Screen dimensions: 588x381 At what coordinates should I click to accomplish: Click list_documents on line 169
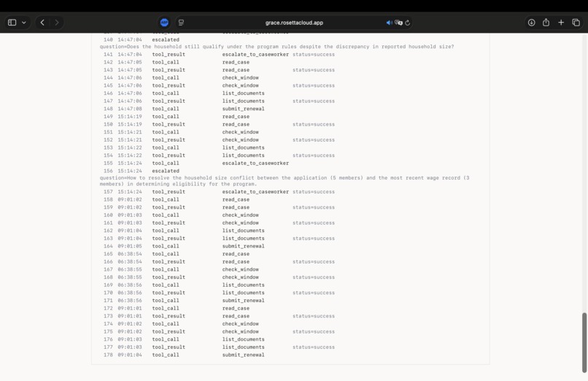243,285
